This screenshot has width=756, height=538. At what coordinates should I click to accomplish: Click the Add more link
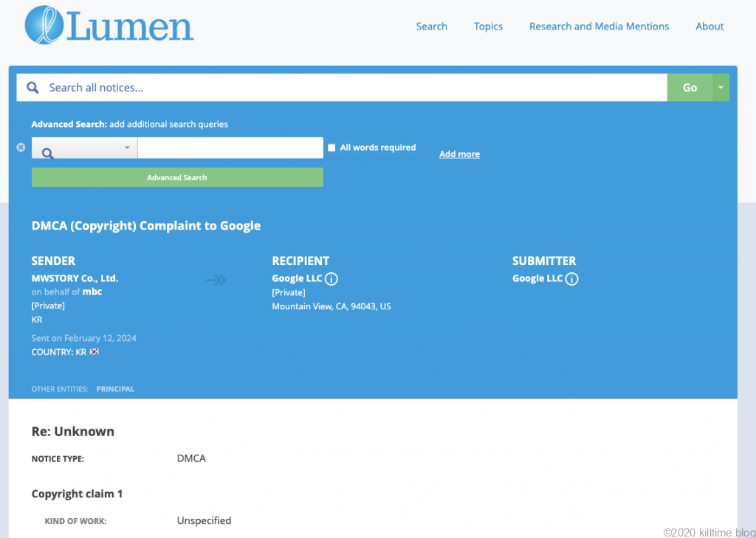coord(459,154)
